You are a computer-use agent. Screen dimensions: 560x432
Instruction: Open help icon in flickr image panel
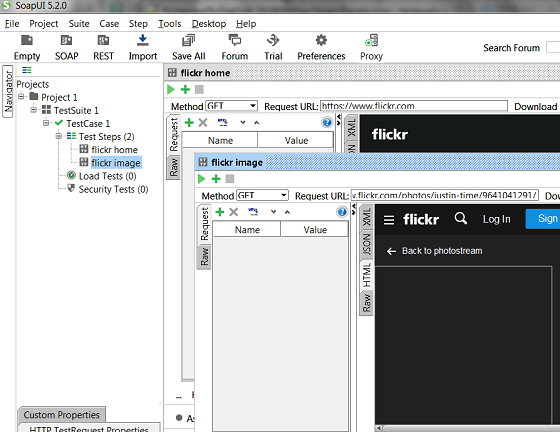(342, 212)
